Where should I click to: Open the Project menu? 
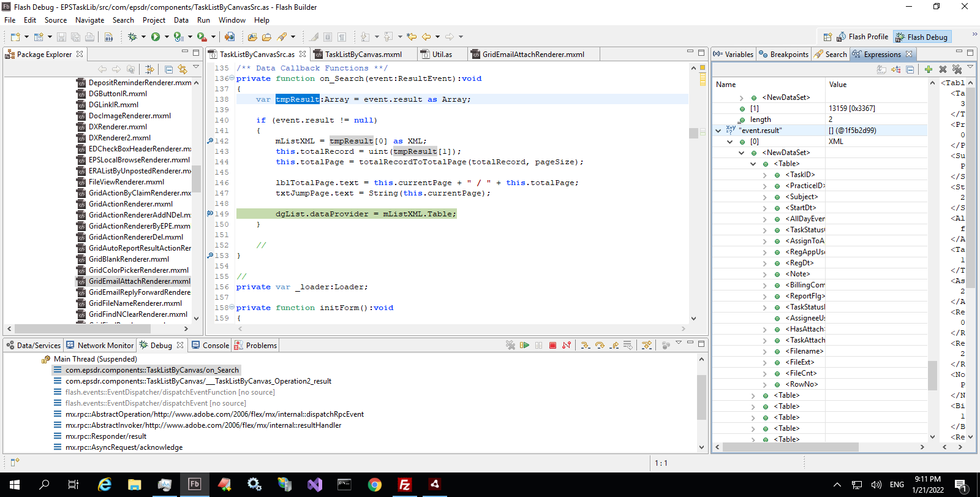154,20
